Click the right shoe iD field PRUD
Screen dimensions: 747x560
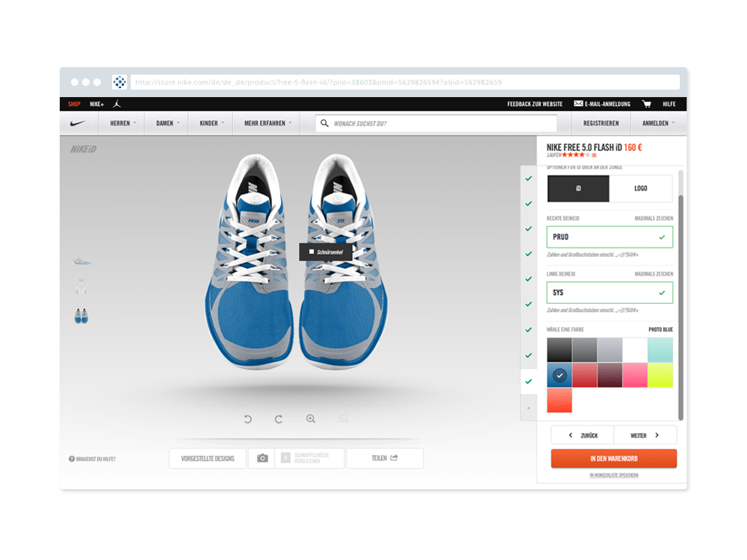[610, 237]
